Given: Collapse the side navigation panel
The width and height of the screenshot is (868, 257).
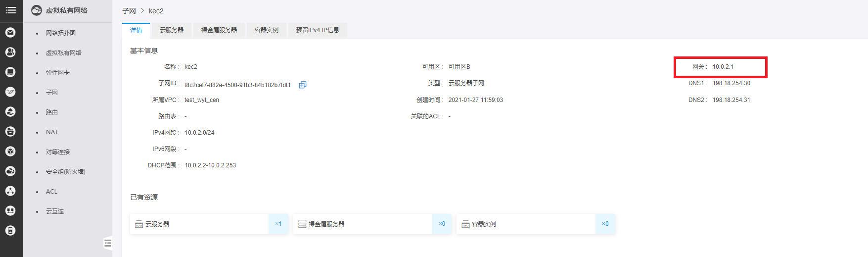Looking at the screenshot, I should (108, 243).
